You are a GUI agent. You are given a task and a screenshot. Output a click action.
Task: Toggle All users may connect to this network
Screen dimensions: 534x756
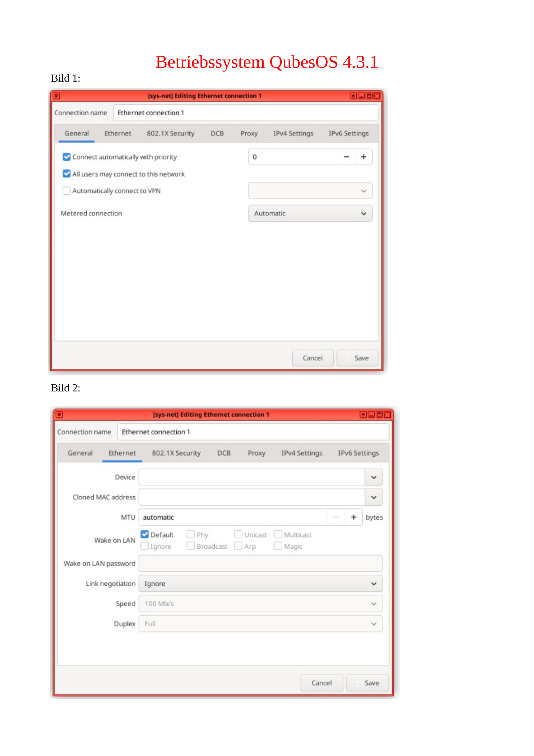click(x=66, y=173)
